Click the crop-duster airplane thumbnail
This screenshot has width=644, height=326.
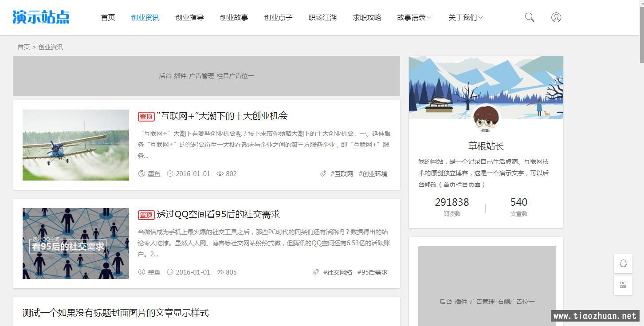pos(76,145)
